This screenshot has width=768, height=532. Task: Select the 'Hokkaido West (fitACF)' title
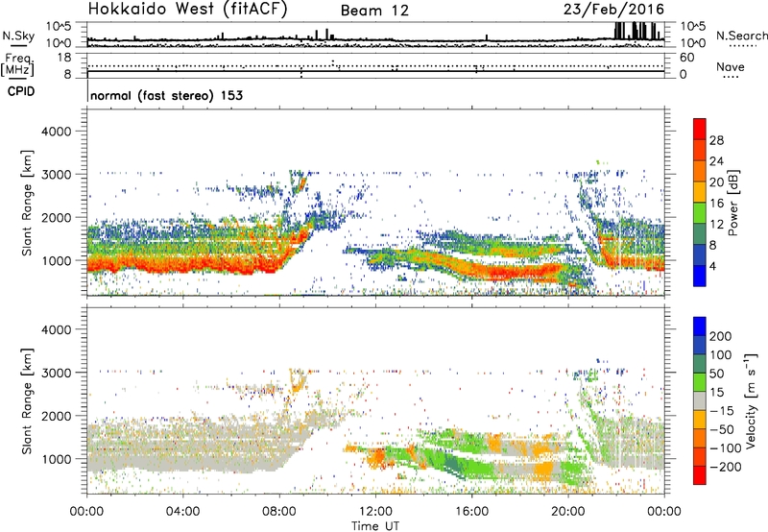coord(187,10)
